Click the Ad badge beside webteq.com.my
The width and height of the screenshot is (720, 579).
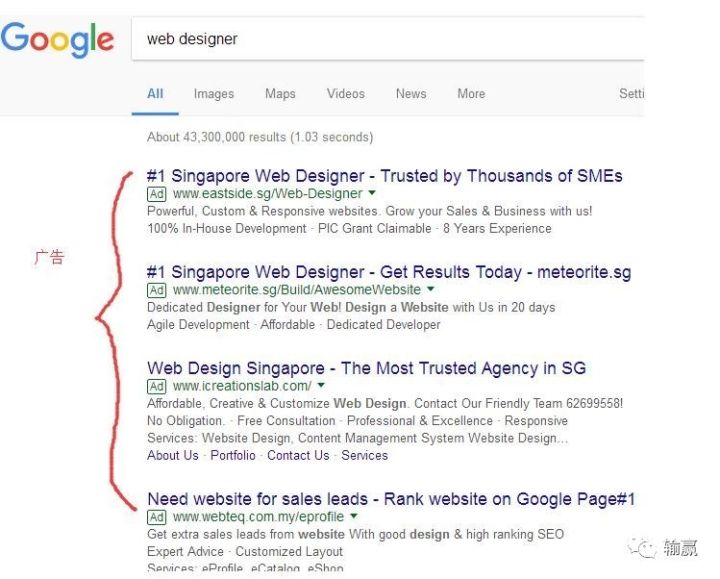pyautogui.click(x=157, y=517)
